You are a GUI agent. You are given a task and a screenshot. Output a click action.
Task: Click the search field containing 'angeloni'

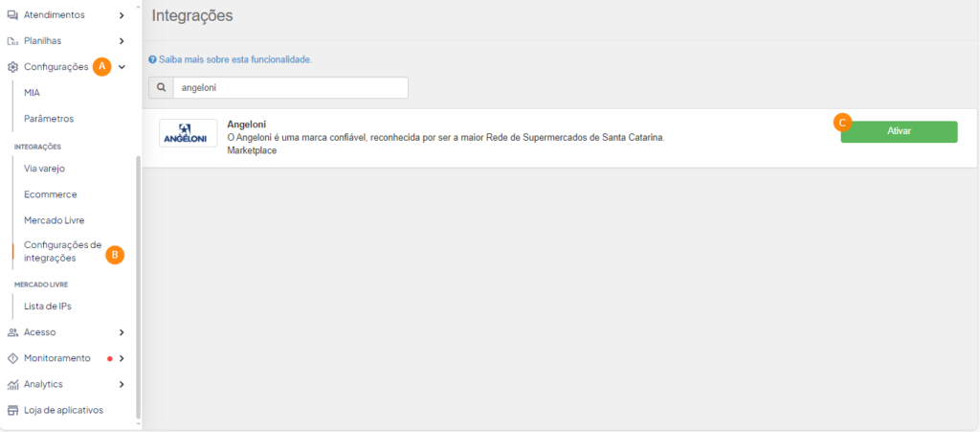click(291, 88)
